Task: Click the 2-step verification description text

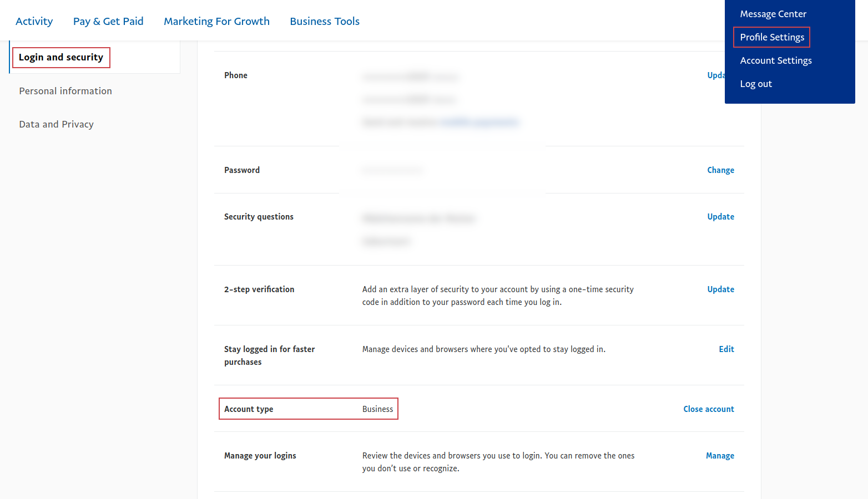Action: pos(498,296)
